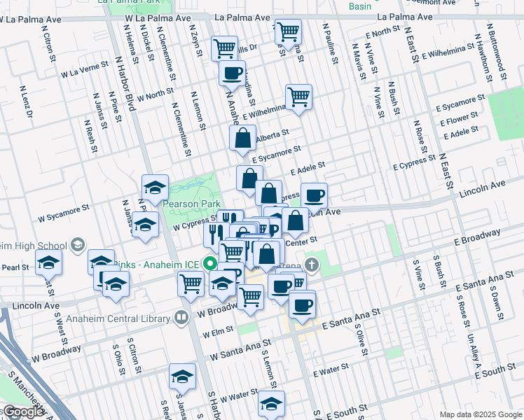Viewport: 524px width, 420px height.
Task: Click 'N Pauline St' street label
Action: coord(331,43)
